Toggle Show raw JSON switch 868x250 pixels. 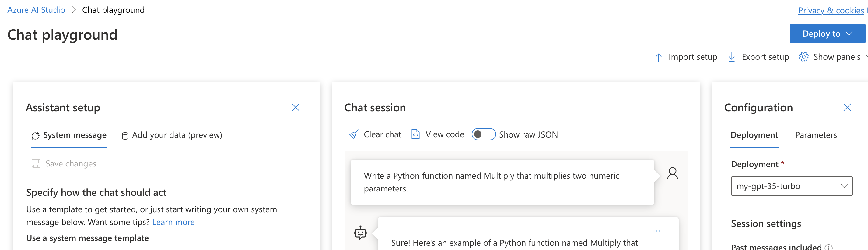pos(483,134)
